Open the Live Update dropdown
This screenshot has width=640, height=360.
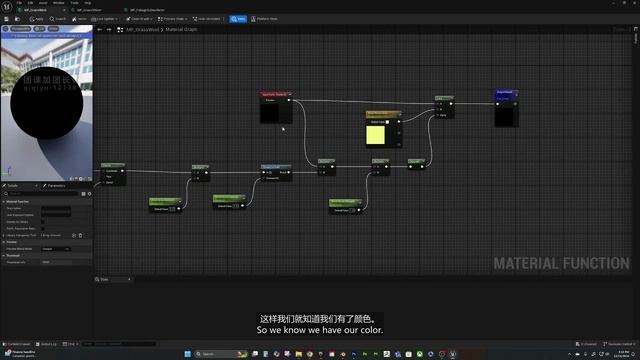point(104,19)
